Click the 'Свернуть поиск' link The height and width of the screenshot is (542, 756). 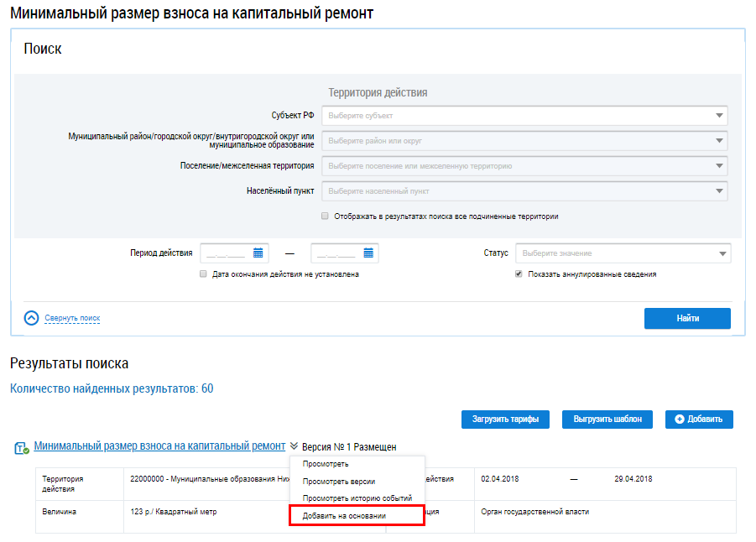pyautogui.click(x=72, y=318)
